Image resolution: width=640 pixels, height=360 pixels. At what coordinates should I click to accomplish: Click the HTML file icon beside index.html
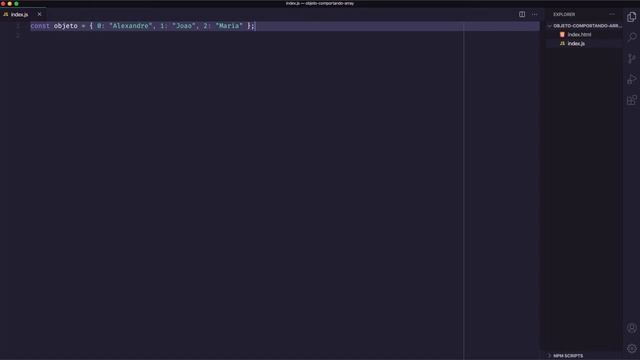tap(562, 35)
